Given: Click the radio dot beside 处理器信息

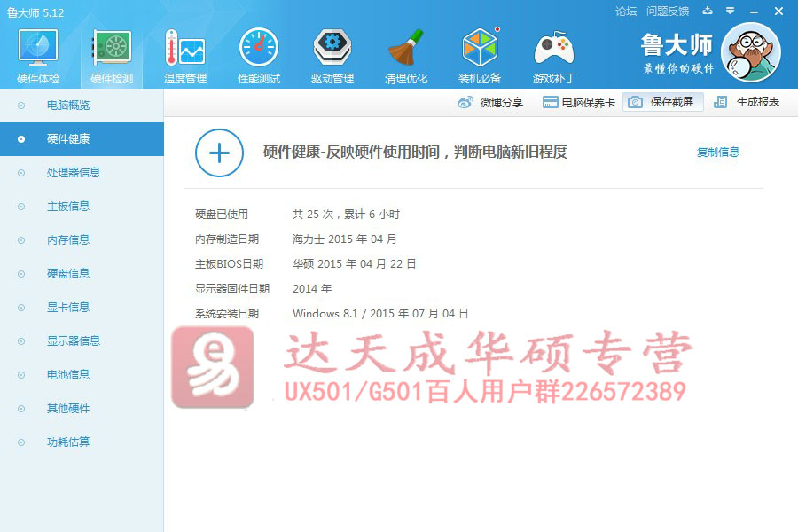Looking at the screenshot, I should click(x=21, y=173).
